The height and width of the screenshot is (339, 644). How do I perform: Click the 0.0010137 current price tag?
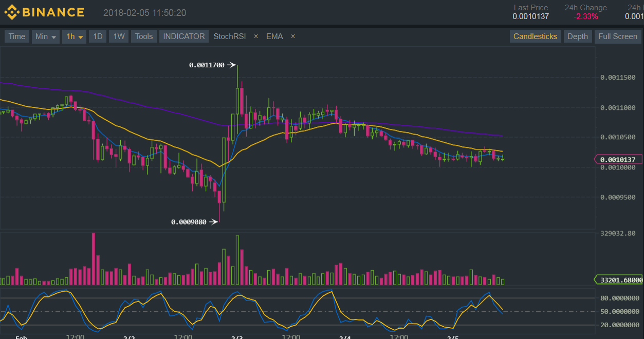pos(618,160)
